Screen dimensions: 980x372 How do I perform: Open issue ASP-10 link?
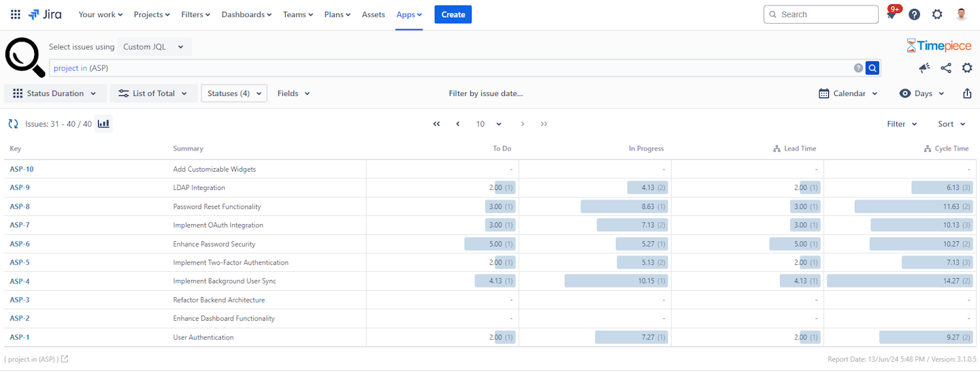click(22, 169)
